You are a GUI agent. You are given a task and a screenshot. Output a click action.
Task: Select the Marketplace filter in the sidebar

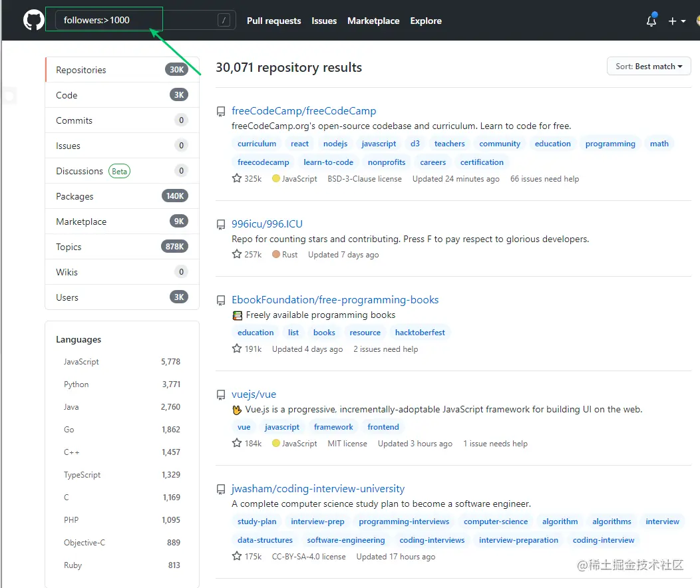[122, 221]
